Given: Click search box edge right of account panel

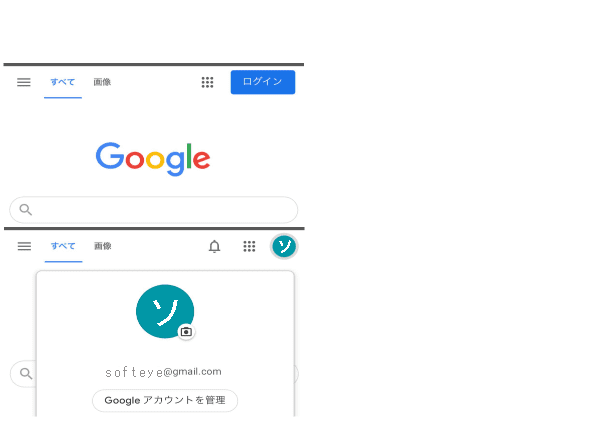Looking at the screenshot, I should [297, 374].
